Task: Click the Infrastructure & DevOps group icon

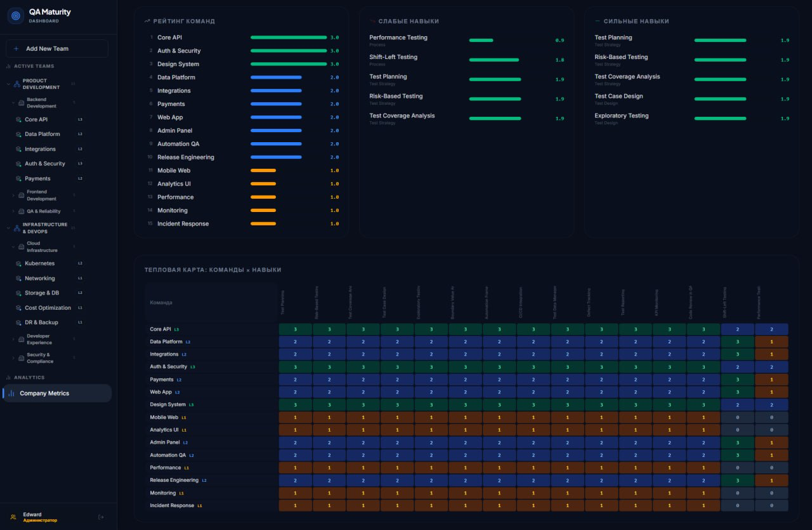Action: pyautogui.click(x=16, y=228)
